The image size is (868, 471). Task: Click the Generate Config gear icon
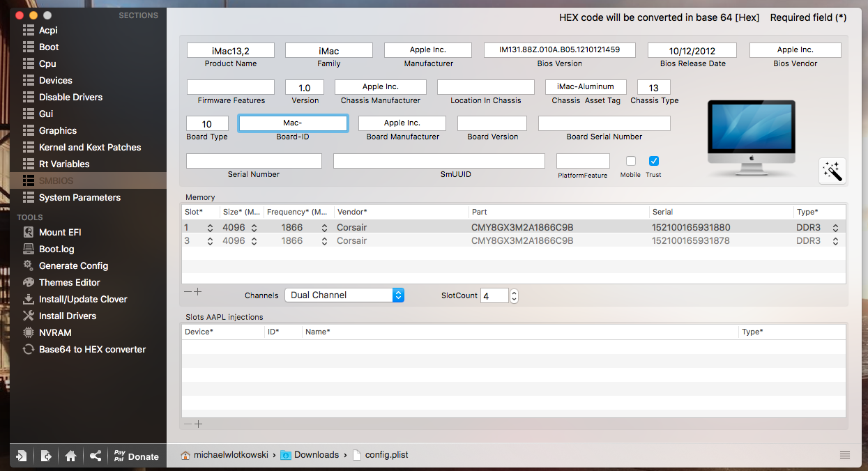[29, 265]
